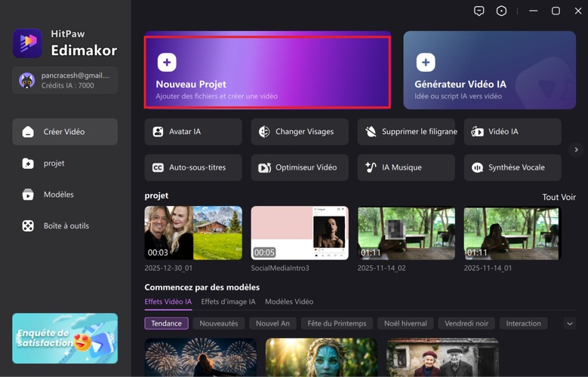Image resolution: width=588 pixels, height=377 pixels.
Task: Switch to Modèles Vidéo tab
Action: (x=289, y=302)
